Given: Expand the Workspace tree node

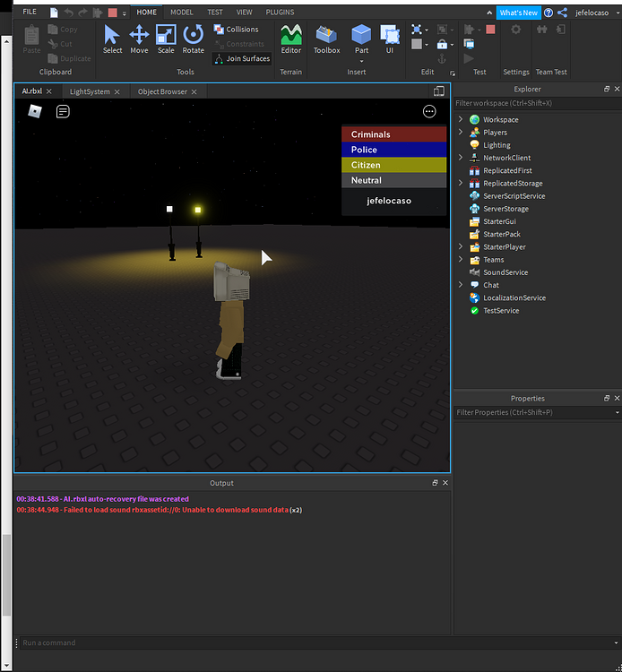Looking at the screenshot, I should click(461, 119).
